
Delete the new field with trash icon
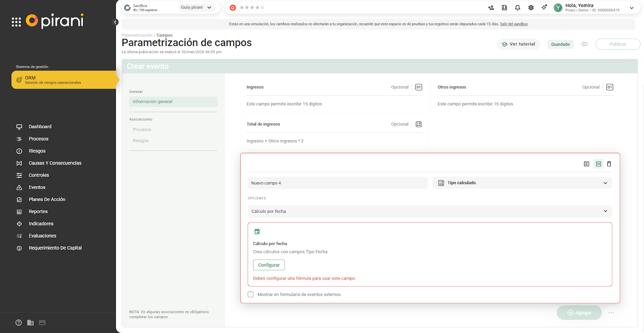(609, 164)
